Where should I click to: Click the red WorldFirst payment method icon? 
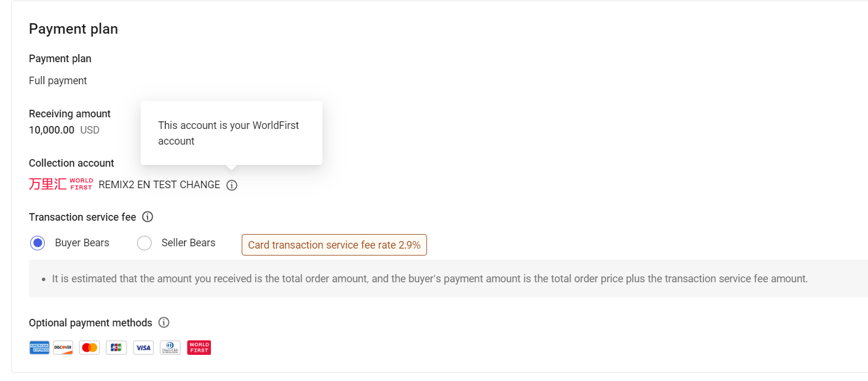click(x=199, y=347)
